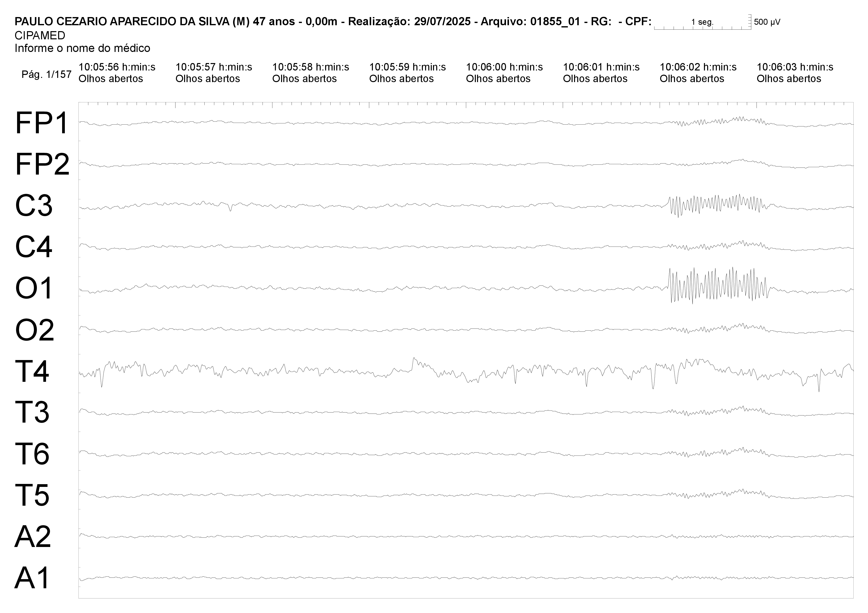Click 'Olhos abertos' under 10:05:56
The height and width of the screenshot is (613, 868).
point(111,79)
